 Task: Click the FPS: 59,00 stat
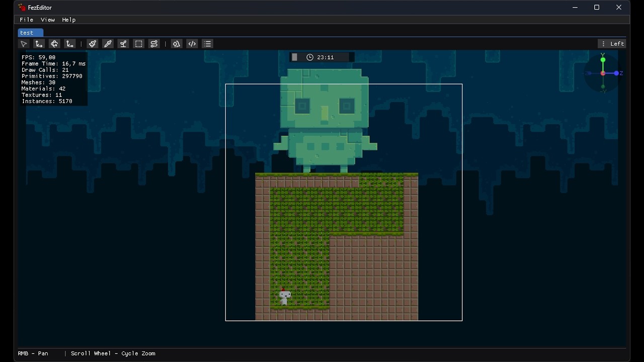click(x=38, y=57)
